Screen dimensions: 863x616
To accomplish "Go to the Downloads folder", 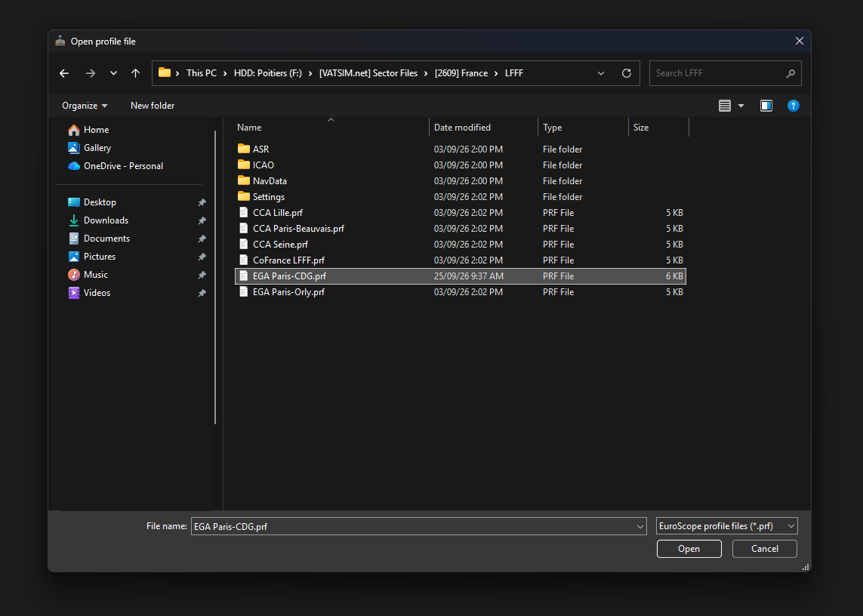I will coord(98,220).
